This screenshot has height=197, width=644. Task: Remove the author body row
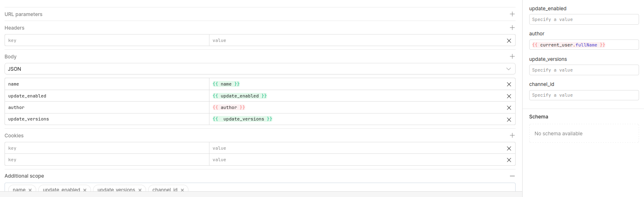click(509, 108)
